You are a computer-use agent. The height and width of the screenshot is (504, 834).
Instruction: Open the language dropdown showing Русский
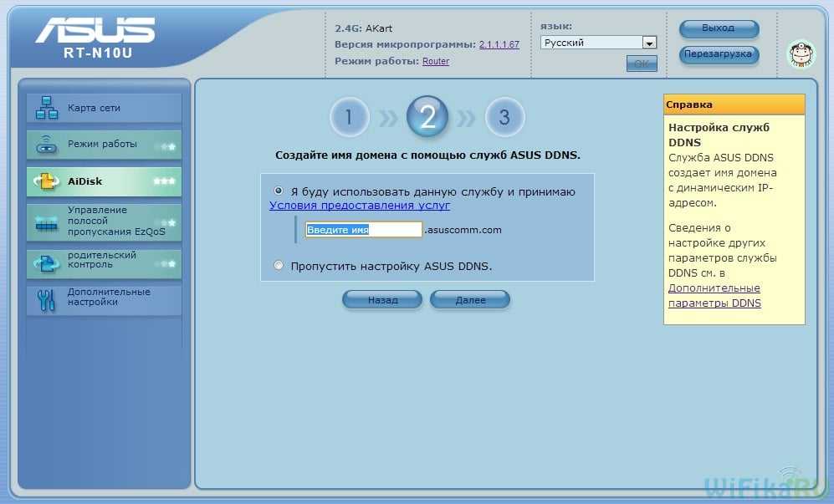click(598, 43)
